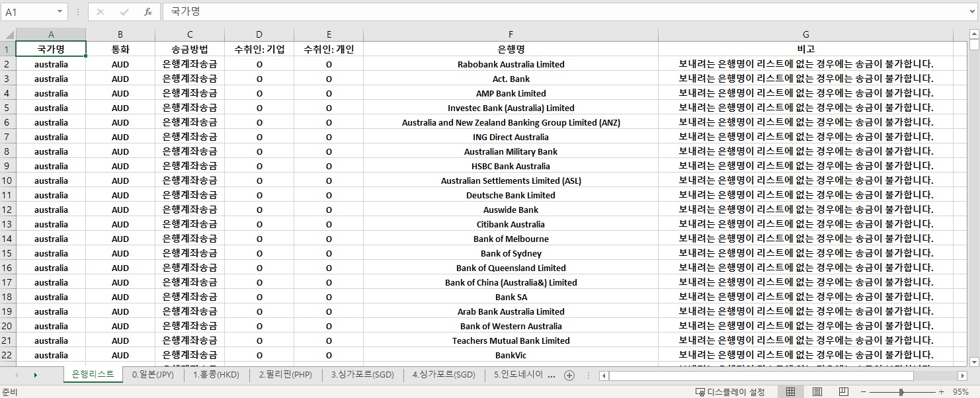Select cell Rabobank Australia Limited
980x398 pixels.
(511, 64)
